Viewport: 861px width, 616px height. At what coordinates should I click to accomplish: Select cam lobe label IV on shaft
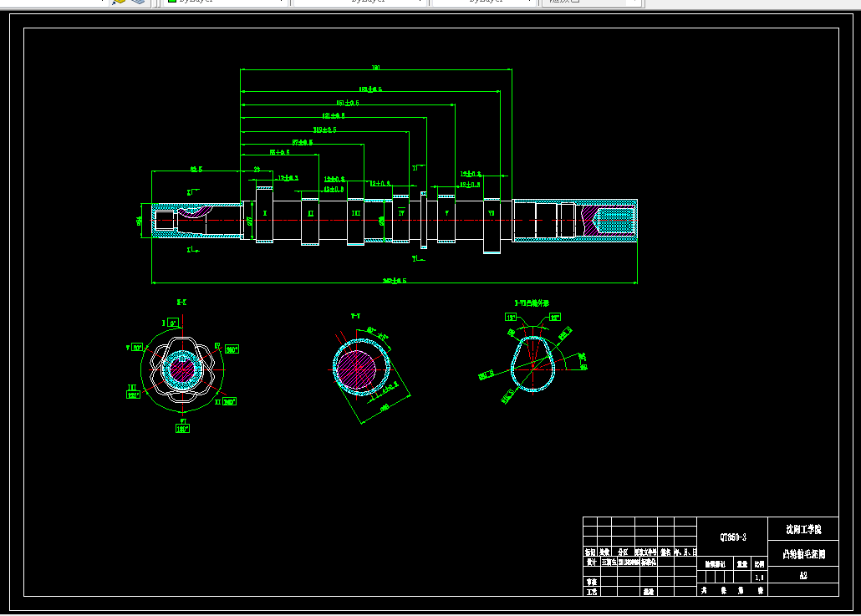point(401,213)
